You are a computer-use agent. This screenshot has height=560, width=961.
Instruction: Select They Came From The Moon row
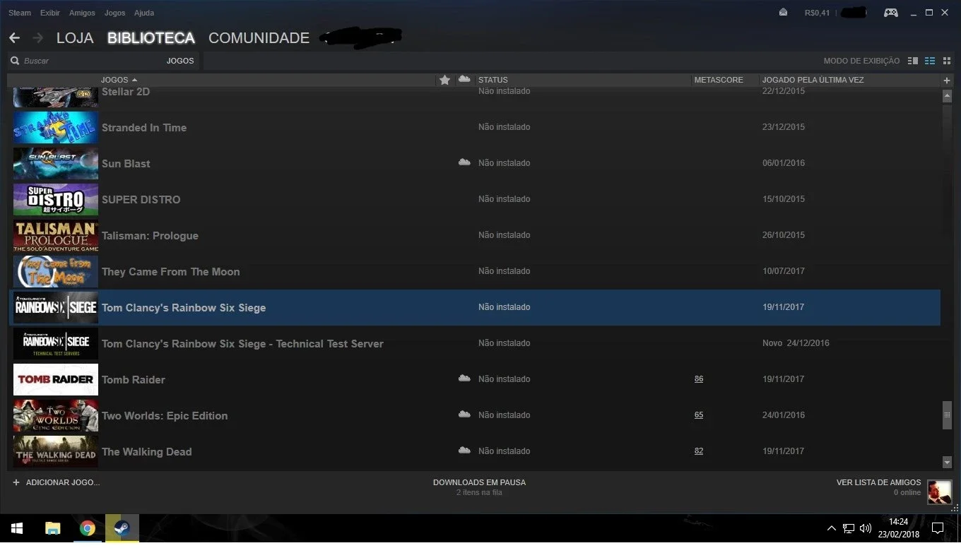coord(475,271)
